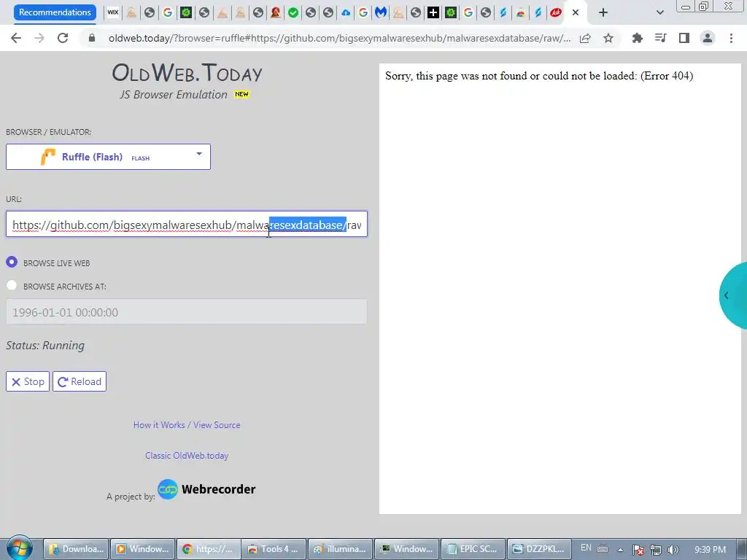The width and height of the screenshot is (747, 560).
Task: Open the Classic OldWeb.today link
Action: (187, 456)
